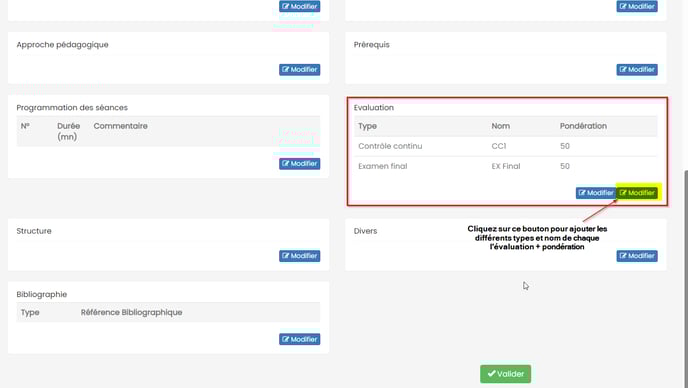Click the Type column header in Bibliographie

tap(30, 313)
